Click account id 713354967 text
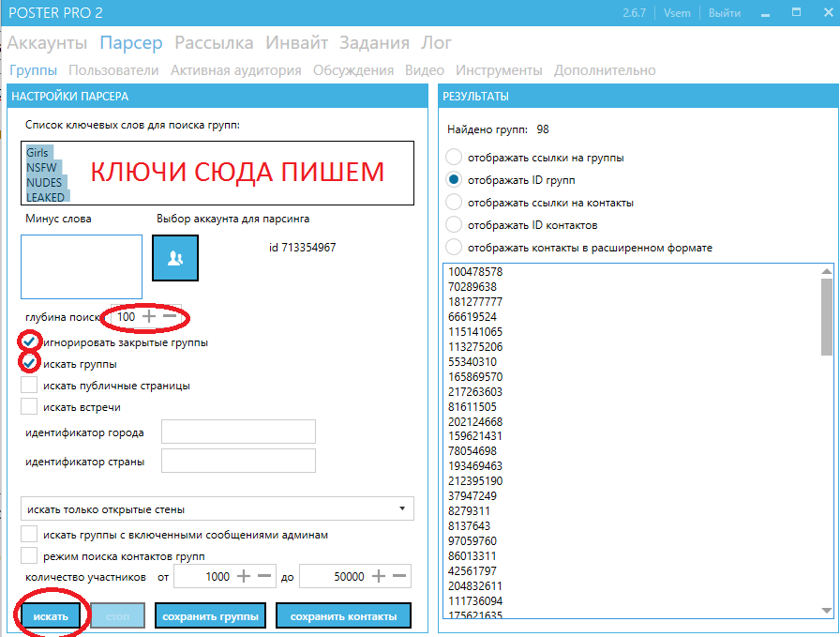 click(302, 247)
